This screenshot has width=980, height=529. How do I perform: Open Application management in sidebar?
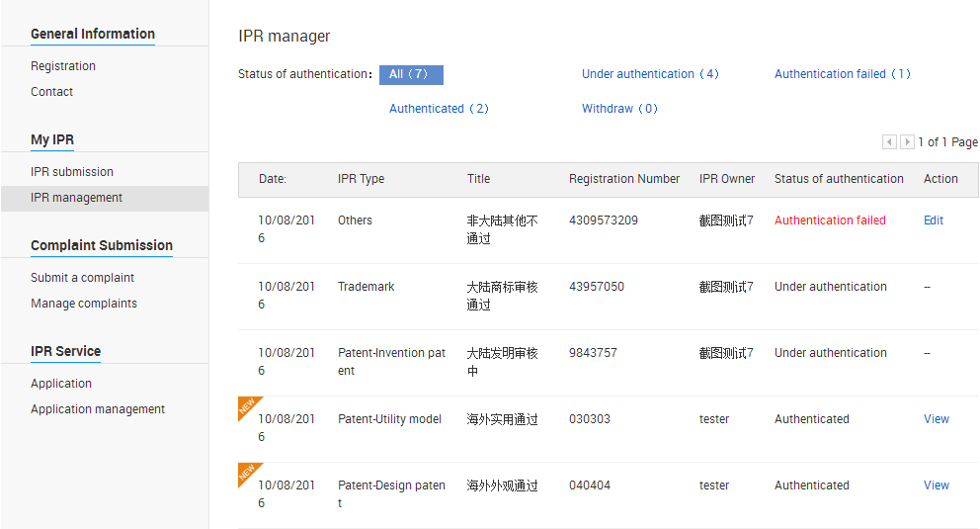(98, 409)
